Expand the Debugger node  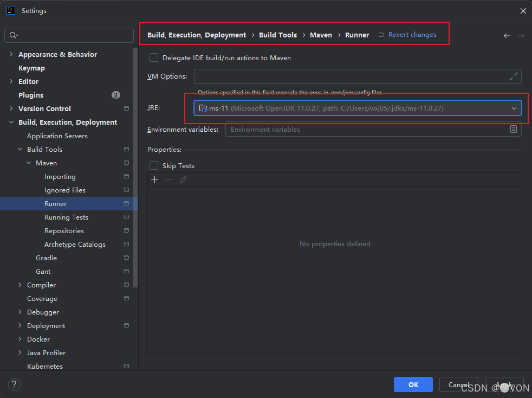20,312
